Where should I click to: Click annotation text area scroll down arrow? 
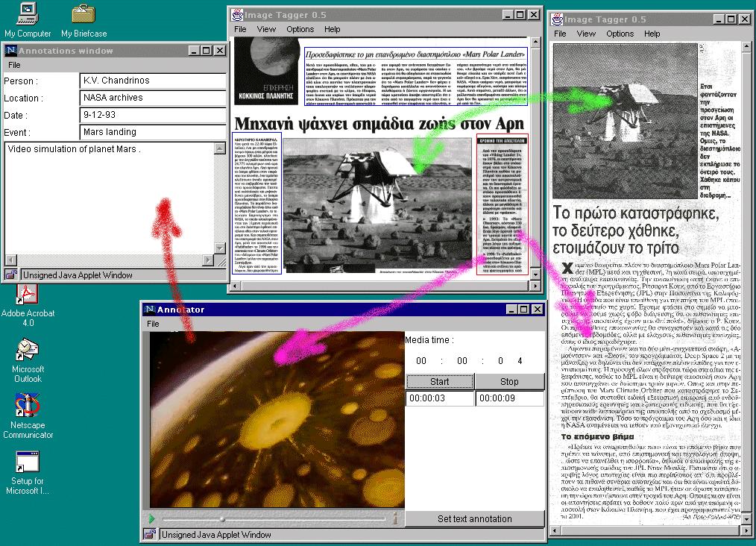point(220,248)
